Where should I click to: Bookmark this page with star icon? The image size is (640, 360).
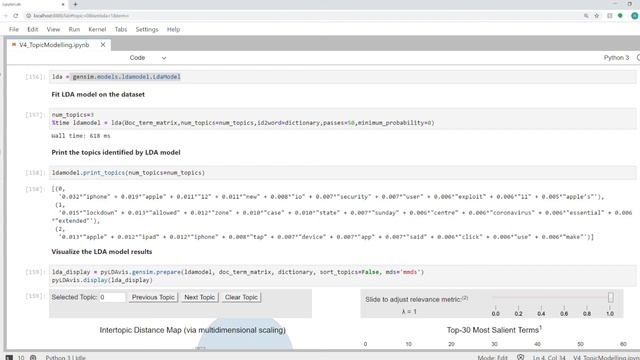[x=597, y=16]
